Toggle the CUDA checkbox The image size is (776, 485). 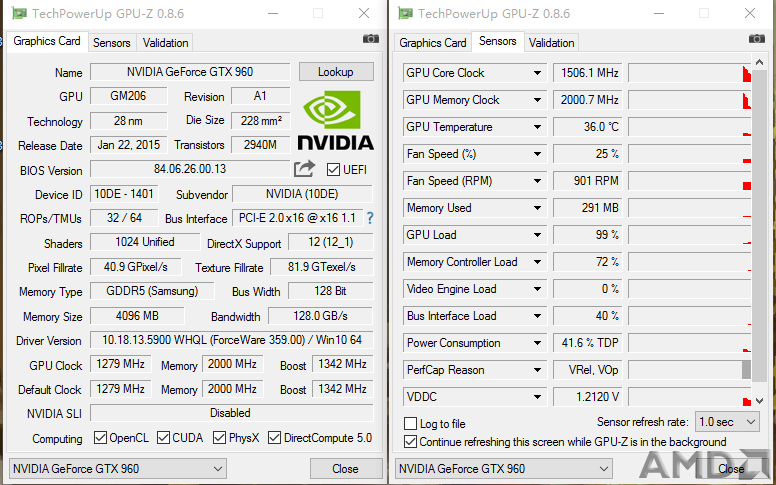[x=163, y=437]
